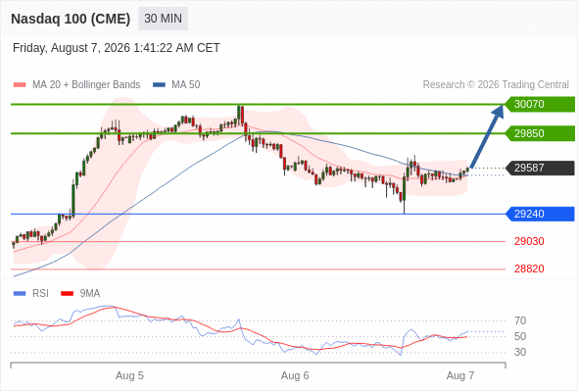Click the Aug 7 date axis label

460,375
